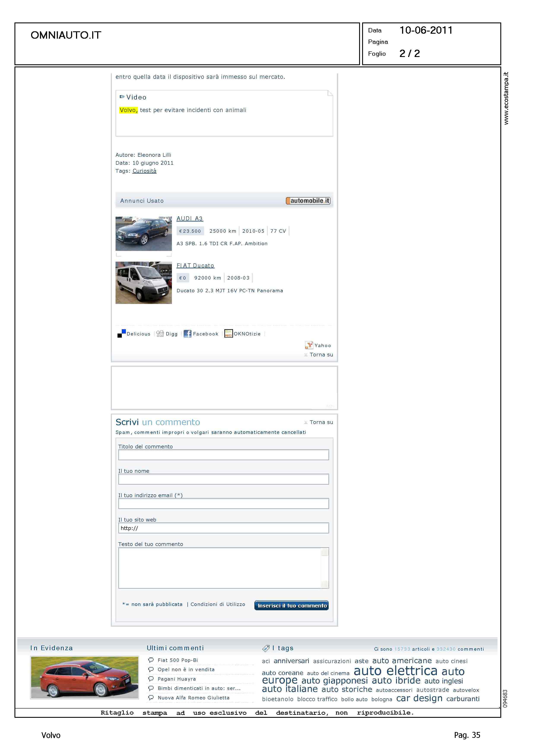Open the Fiat Ducato van thumbnail
This screenshot has height=756, width=539.
coord(143,283)
